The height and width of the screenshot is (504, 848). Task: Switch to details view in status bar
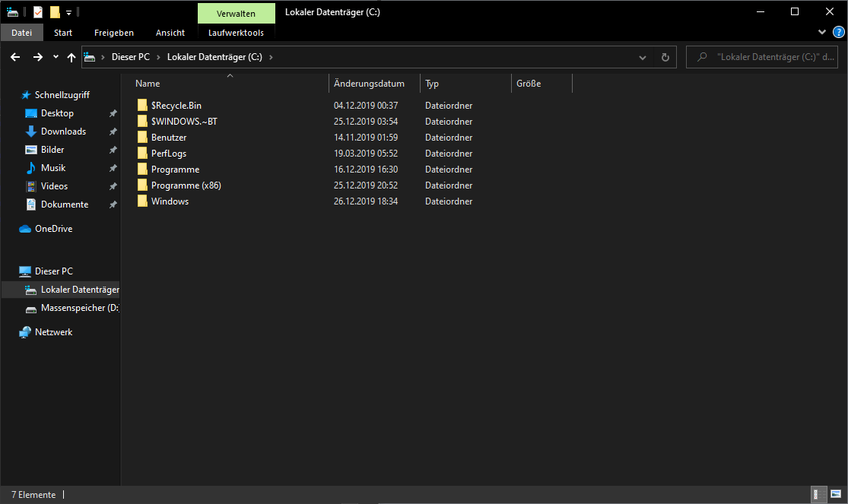click(819, 494)
